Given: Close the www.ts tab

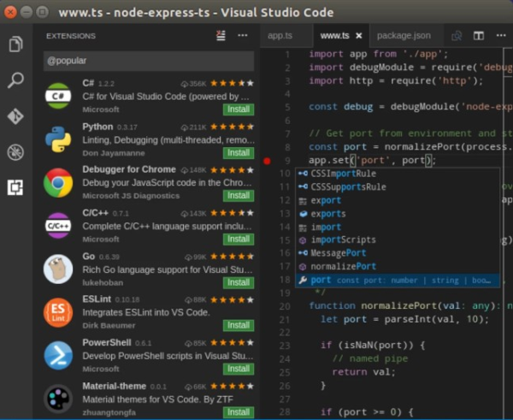Looking at the screenshot, I should tap(359, 35).
